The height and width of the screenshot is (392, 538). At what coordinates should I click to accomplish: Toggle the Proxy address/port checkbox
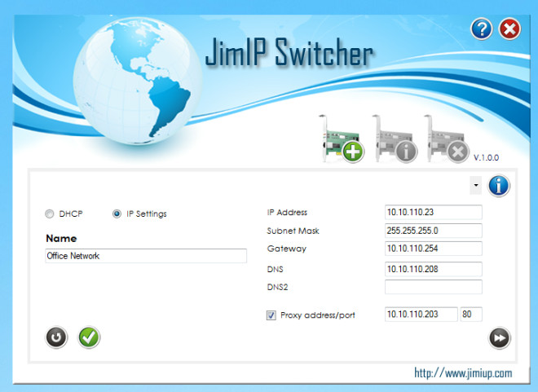pos(271,315)
